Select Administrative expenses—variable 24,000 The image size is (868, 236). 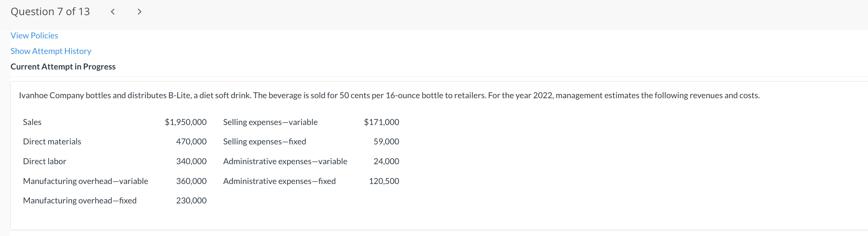click(x=386, y=161)
